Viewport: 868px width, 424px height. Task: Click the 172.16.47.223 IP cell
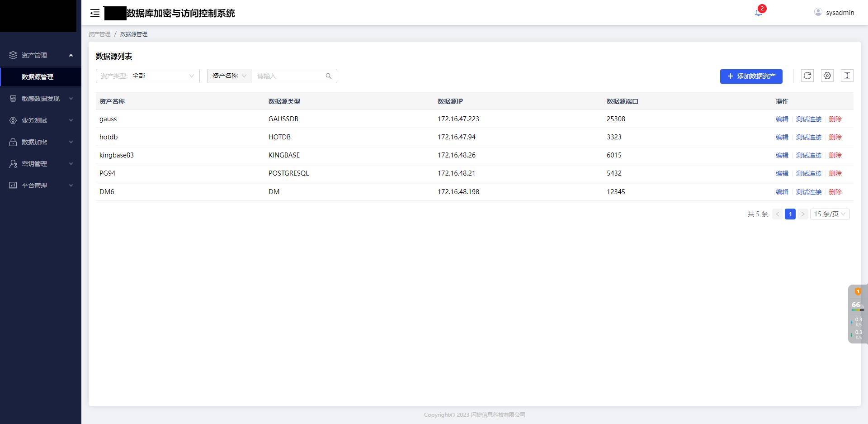[x=458, y=119]
